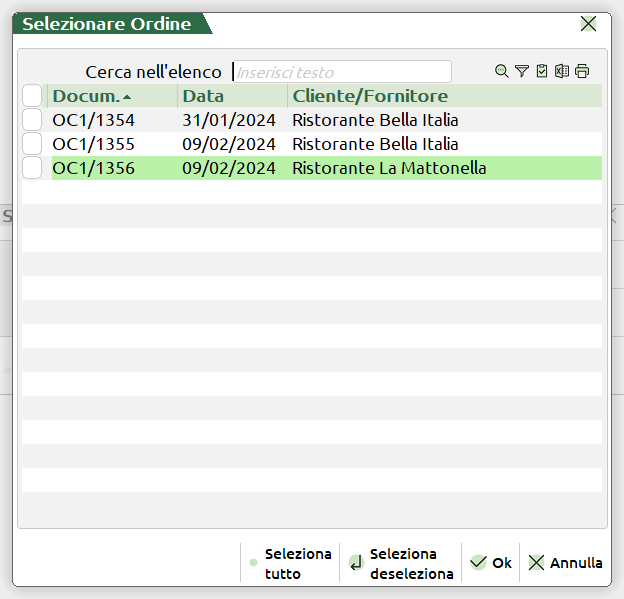Confirm with the Ok button

[491, 563]
